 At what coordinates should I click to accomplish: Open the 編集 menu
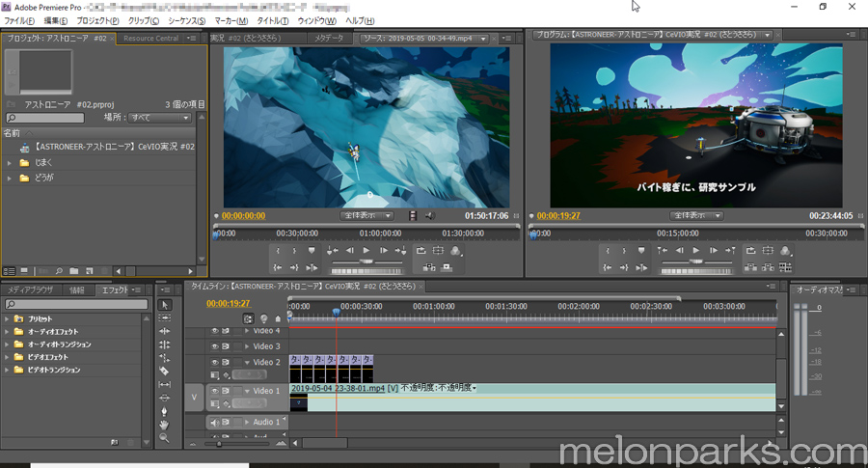55,21
